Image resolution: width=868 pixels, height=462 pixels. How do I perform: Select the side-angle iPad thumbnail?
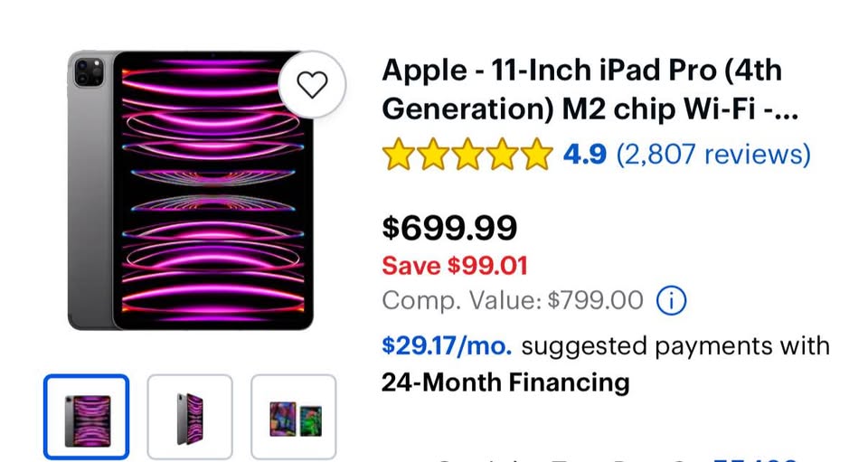[190, 419]
